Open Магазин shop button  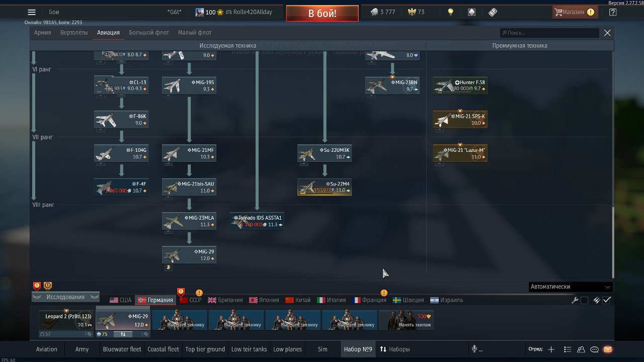(574, 12)
